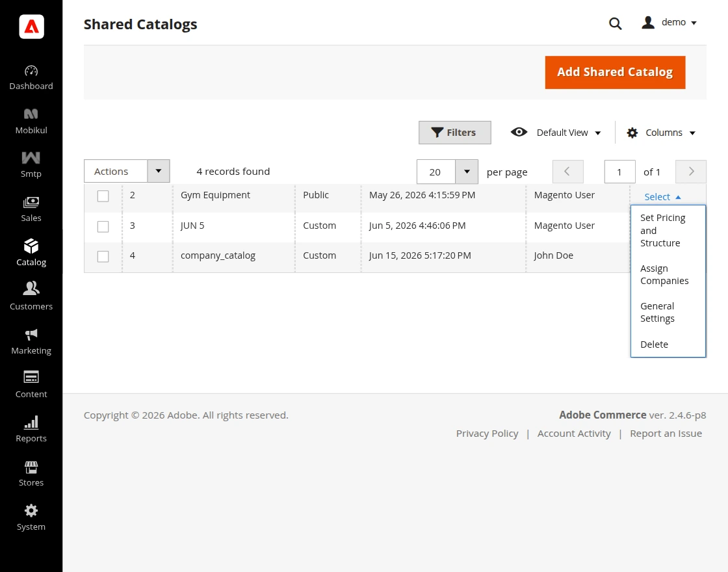Open the Reports sidebar menu

pos(31,429)
